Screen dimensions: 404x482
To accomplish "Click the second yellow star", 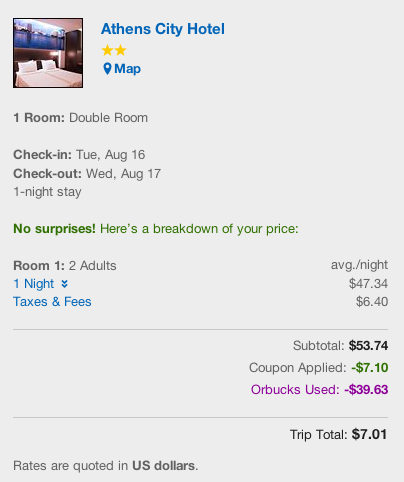I will tap(120, 51).
